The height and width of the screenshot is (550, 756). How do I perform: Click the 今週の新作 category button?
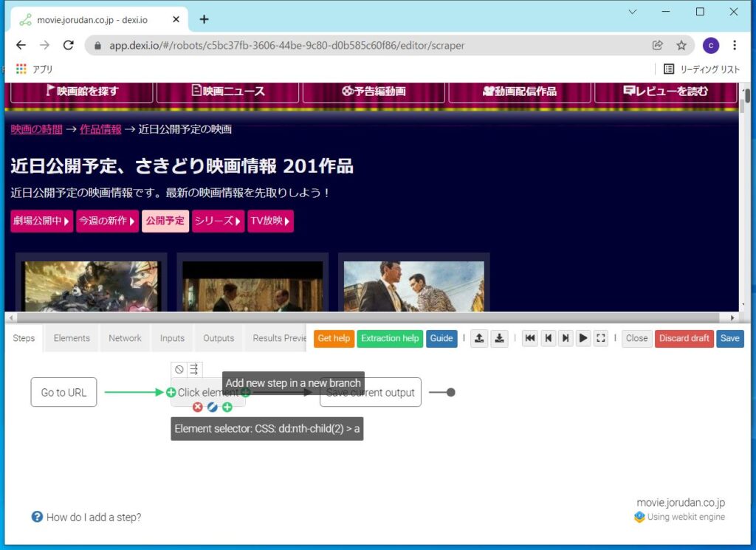pyautogui.click(x=107, y=221)
